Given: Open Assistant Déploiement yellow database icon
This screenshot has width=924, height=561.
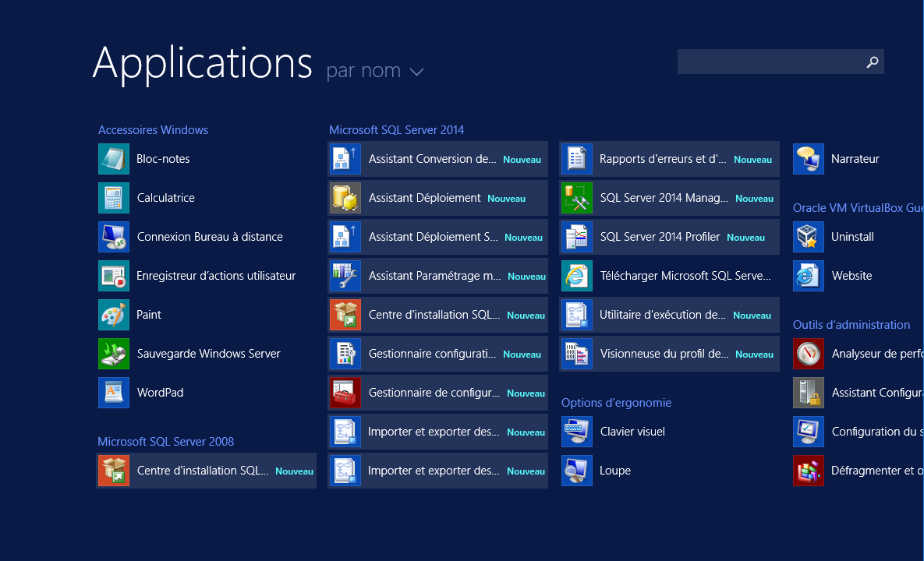Looking at the screenshot, I should click(x=345, y=198).
